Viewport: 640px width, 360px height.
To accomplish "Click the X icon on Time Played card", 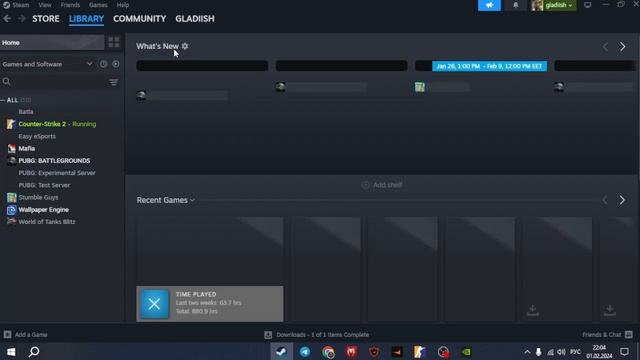I will coord(154,304).
